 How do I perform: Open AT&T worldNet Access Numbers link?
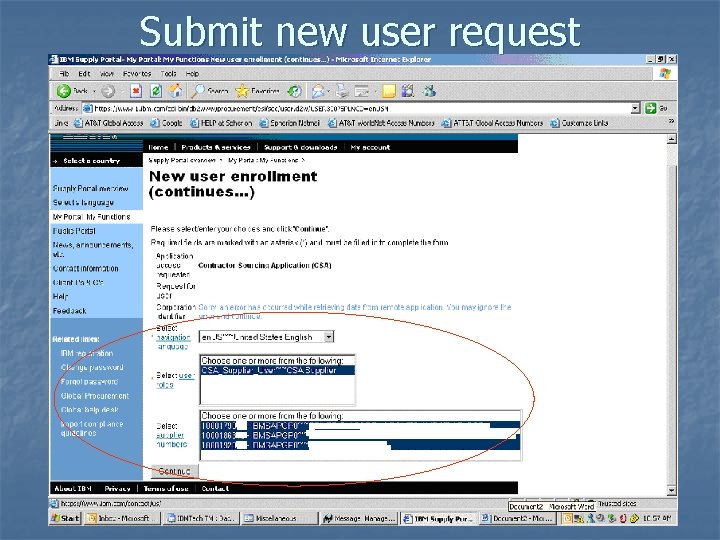(x=381, y=123)
